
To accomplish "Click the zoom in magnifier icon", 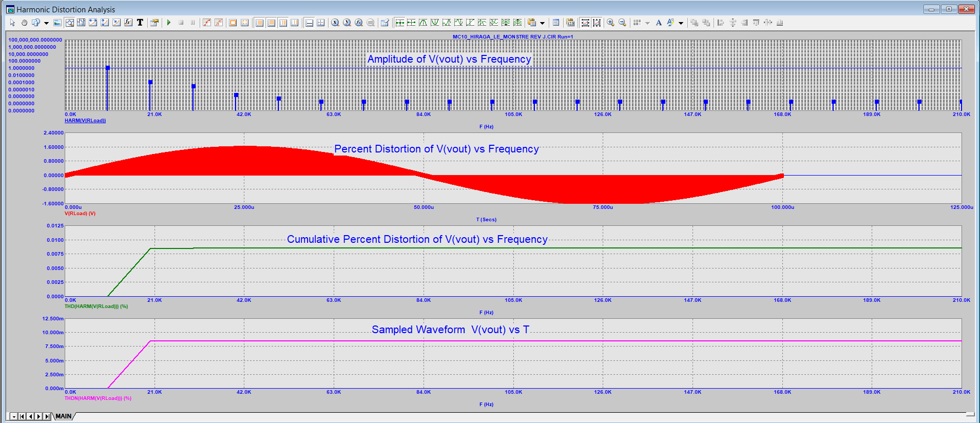I will pos(610,23).
